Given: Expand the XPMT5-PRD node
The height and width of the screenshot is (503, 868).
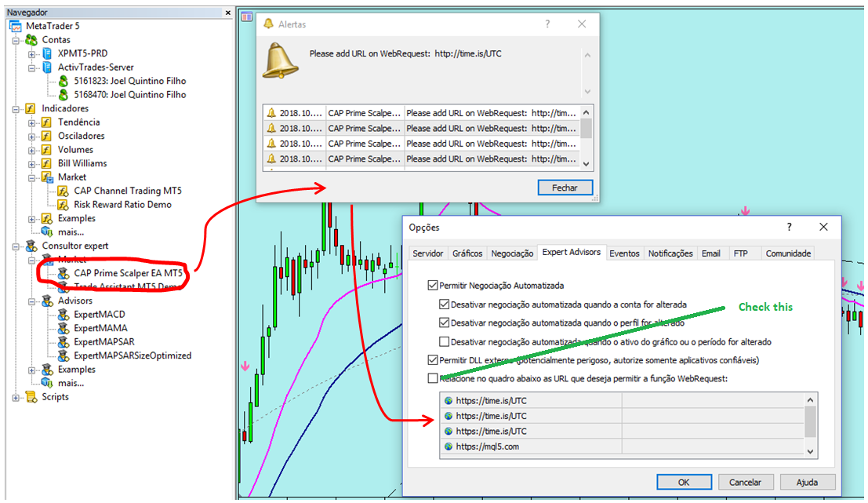Looking at the screenshot, I should click(x=32, y=54).
